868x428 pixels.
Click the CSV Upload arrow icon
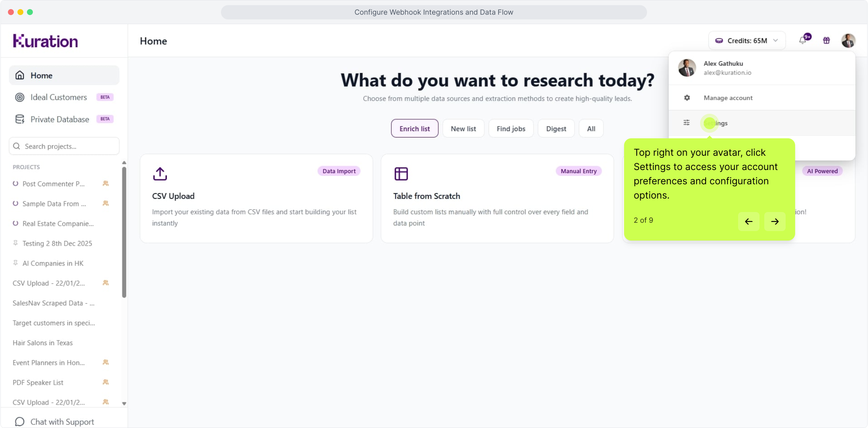(160, 174)
